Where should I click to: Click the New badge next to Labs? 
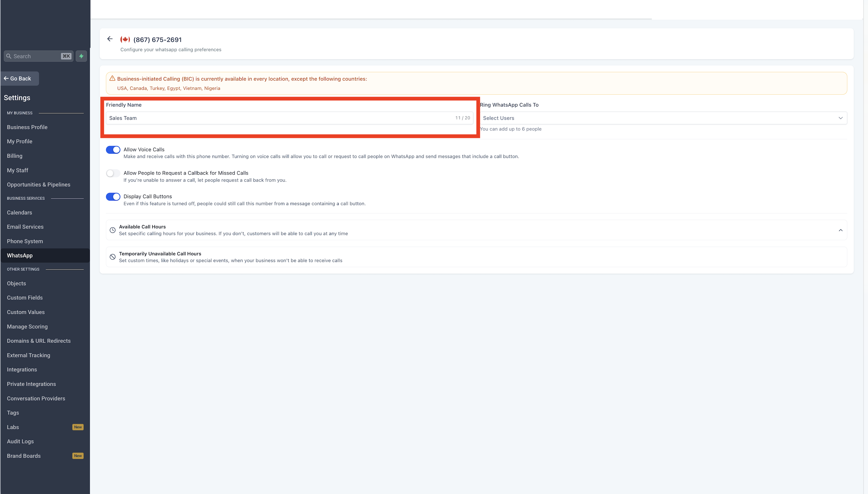[78, 427]
